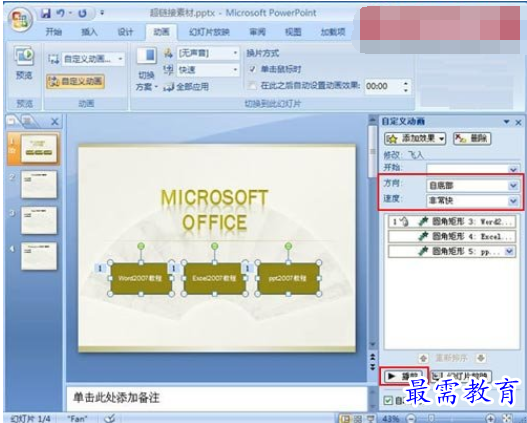
Task: Open the ribbon 自定义动画 animate combo box
Action: point(93,59)
